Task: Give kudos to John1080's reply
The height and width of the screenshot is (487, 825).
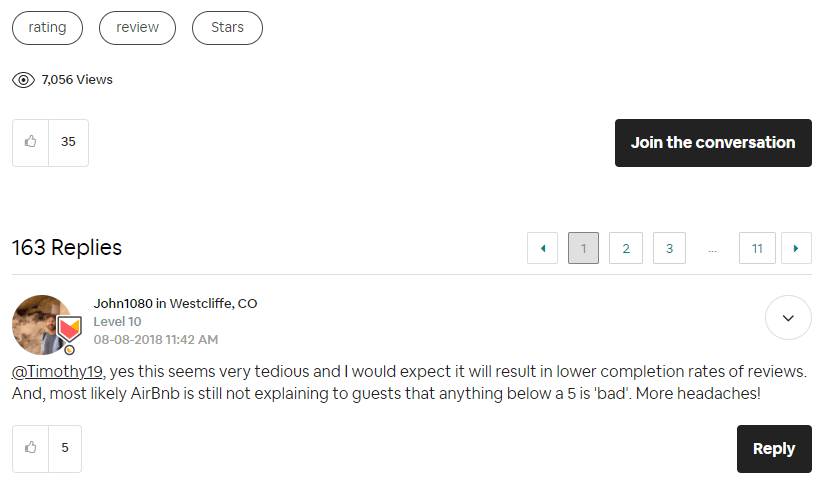Action: tap(31, 448)
